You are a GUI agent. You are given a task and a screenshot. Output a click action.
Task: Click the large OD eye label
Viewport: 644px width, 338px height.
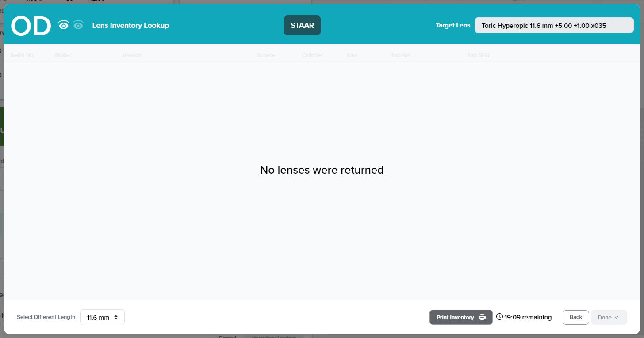click(x=31, y=26)
